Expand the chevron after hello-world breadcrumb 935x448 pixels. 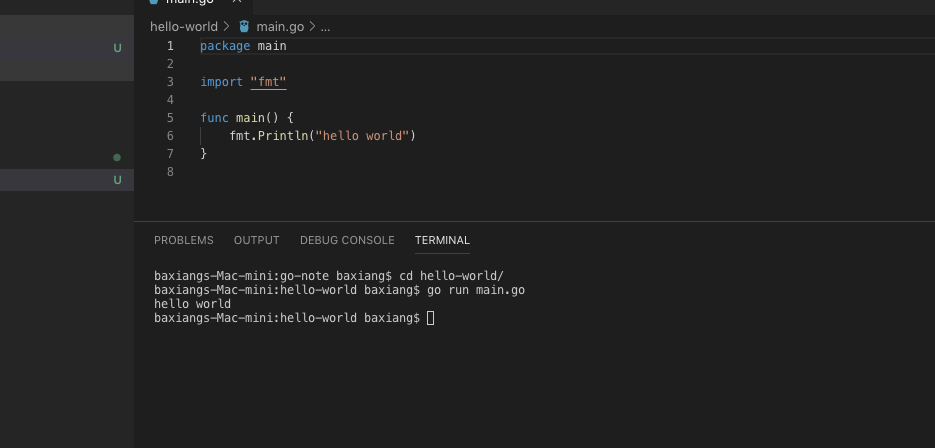point(227,27)
